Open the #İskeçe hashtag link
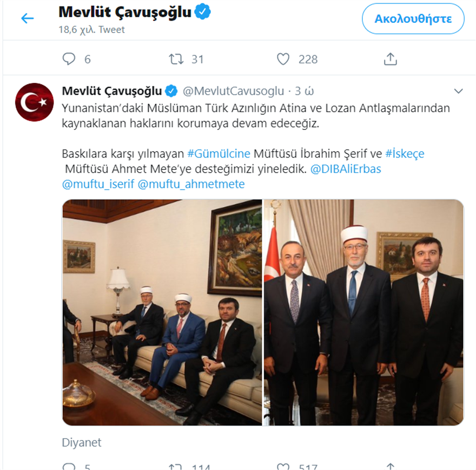The width and height of the screenshot is (476, 470). pyautogui.click(x=405, y=154)
